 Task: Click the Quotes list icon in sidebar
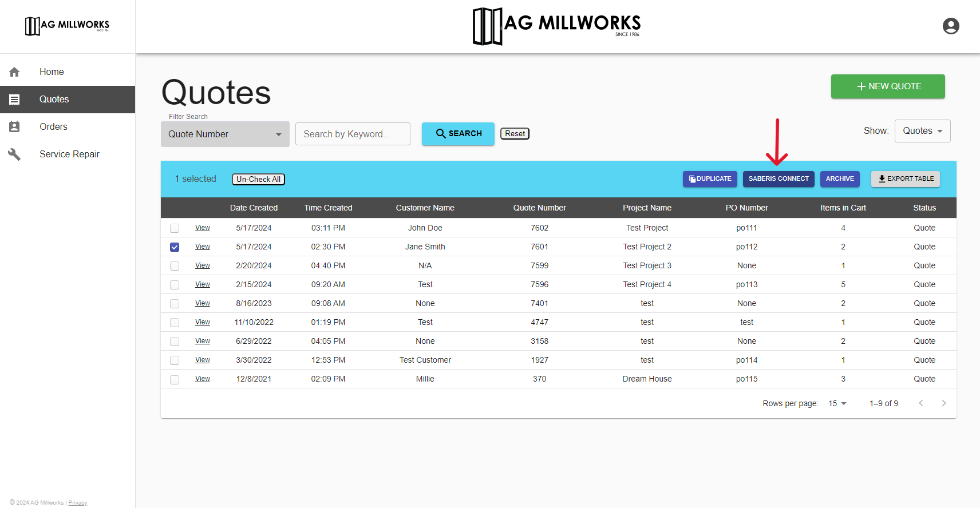[14, 100]
